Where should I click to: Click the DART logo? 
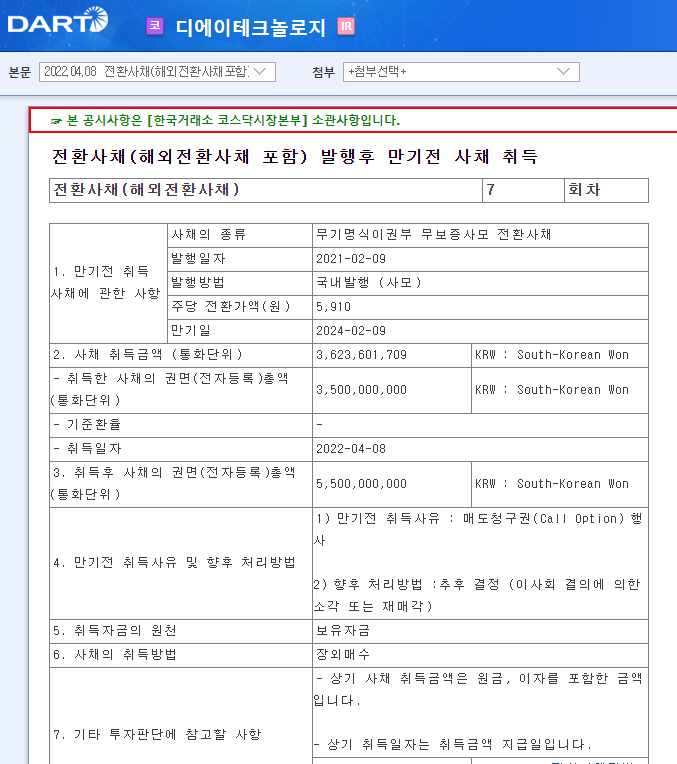(58, 20)
